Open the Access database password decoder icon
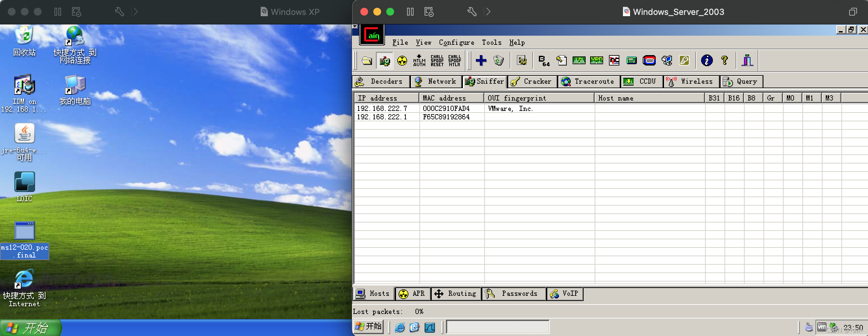Image resolution: width=868 pixels, height=336 pixels. (561, 61)
